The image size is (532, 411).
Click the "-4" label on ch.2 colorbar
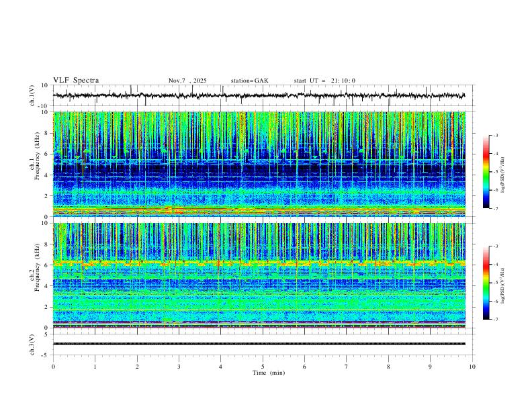click(495, 265)
